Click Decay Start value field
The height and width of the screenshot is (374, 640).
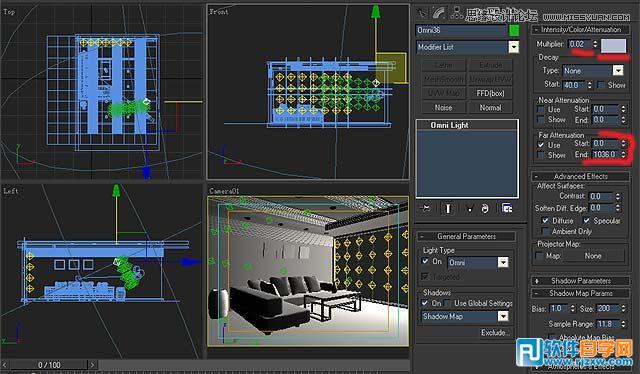pos(574,85)
